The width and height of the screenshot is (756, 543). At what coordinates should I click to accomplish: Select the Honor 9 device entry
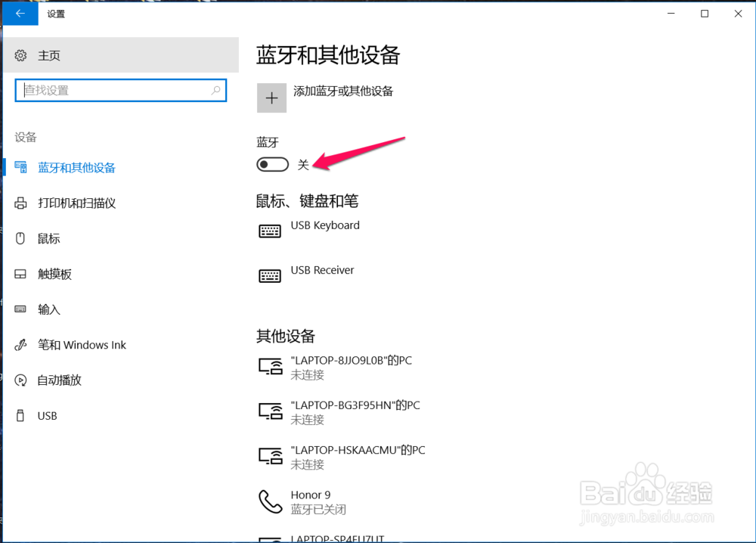click(302, 501)
